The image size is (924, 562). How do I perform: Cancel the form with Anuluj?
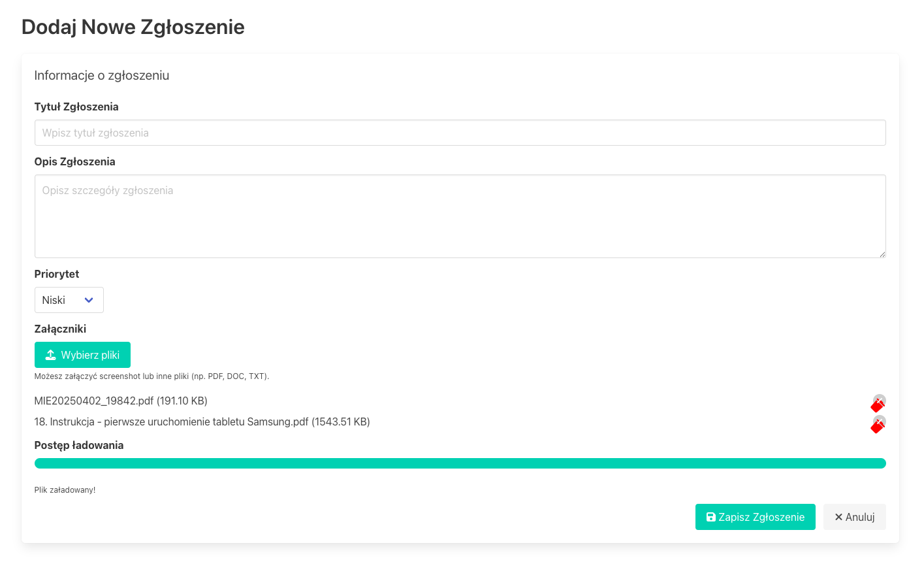[x=854, y=517]
